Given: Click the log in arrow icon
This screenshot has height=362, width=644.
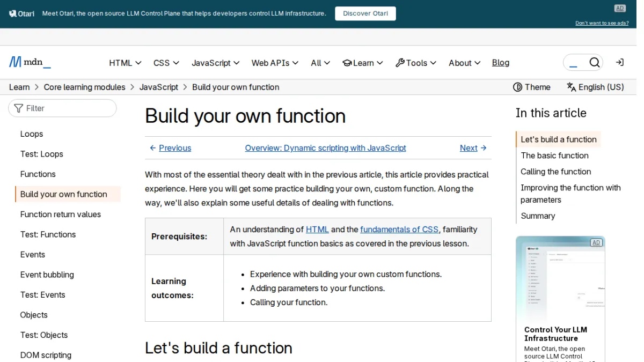Looking at the screenshot, I should pyautogui.click(x=620, y=63).
